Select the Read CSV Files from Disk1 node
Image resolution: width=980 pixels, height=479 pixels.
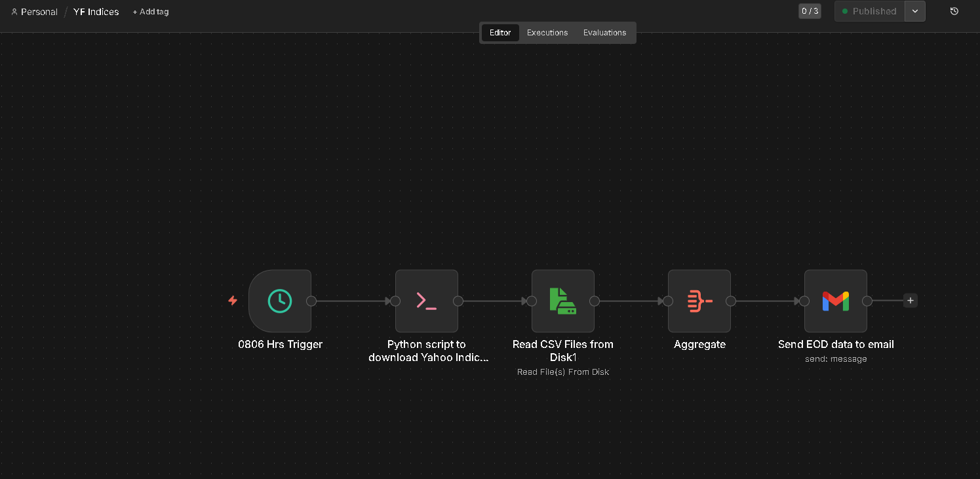pos(563,301)
